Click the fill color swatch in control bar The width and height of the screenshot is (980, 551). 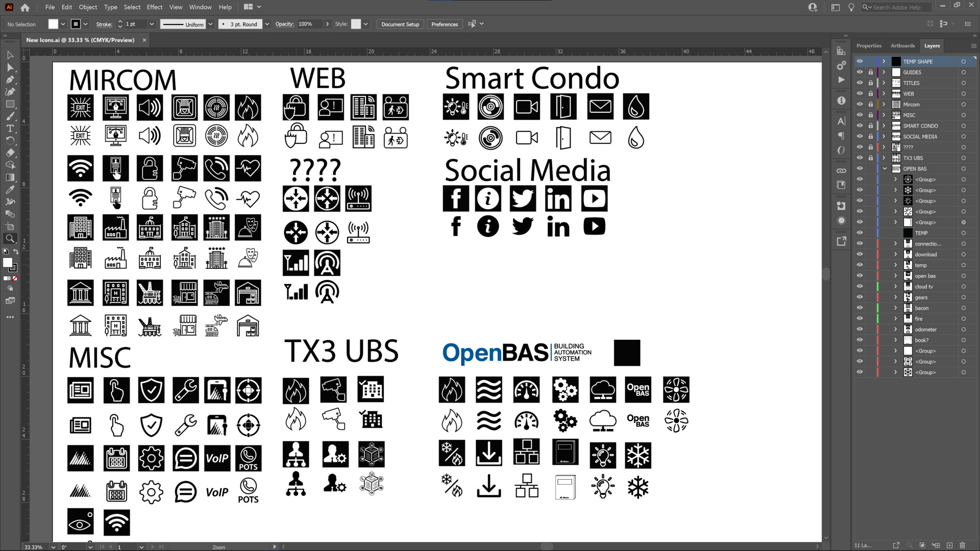53,24
